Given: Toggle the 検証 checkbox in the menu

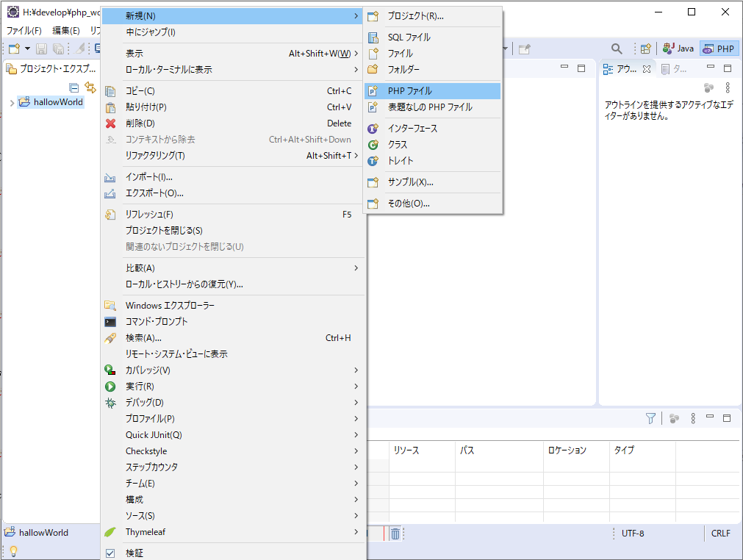Looking at the screenshot, I should [111, 552].
